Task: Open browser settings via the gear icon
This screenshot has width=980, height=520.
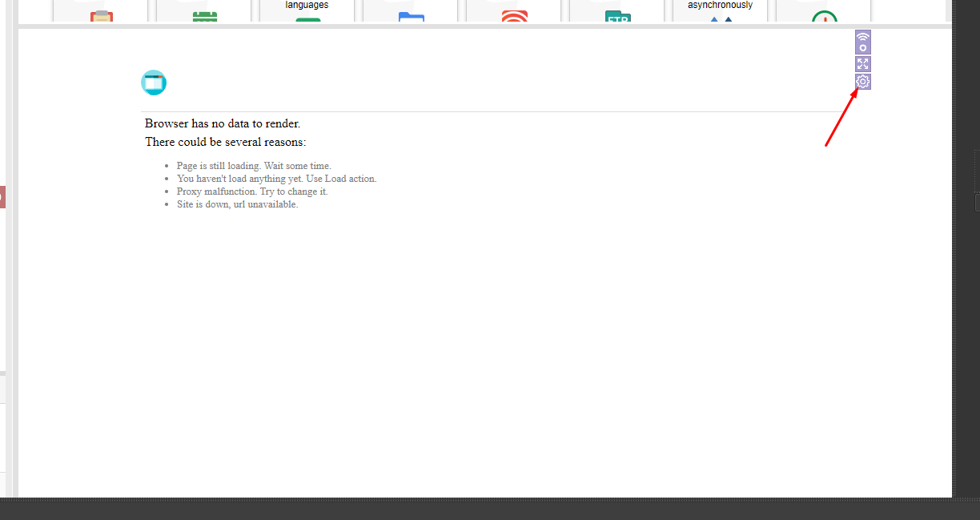Action: tap(862, 82)
